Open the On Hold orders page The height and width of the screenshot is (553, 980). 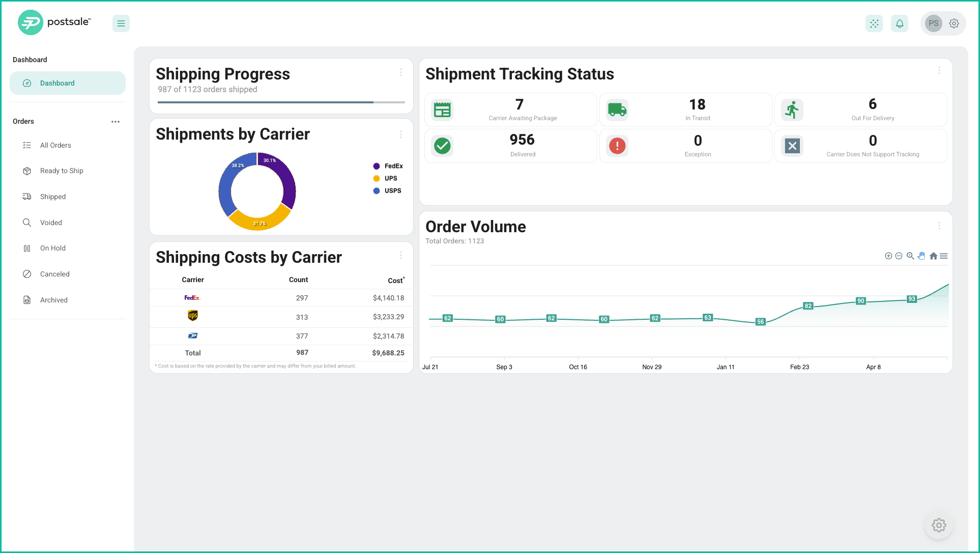(53, 248)
